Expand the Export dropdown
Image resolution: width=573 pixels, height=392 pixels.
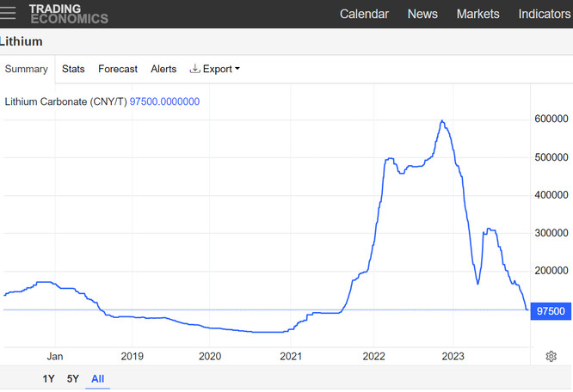tap(214, 69)
